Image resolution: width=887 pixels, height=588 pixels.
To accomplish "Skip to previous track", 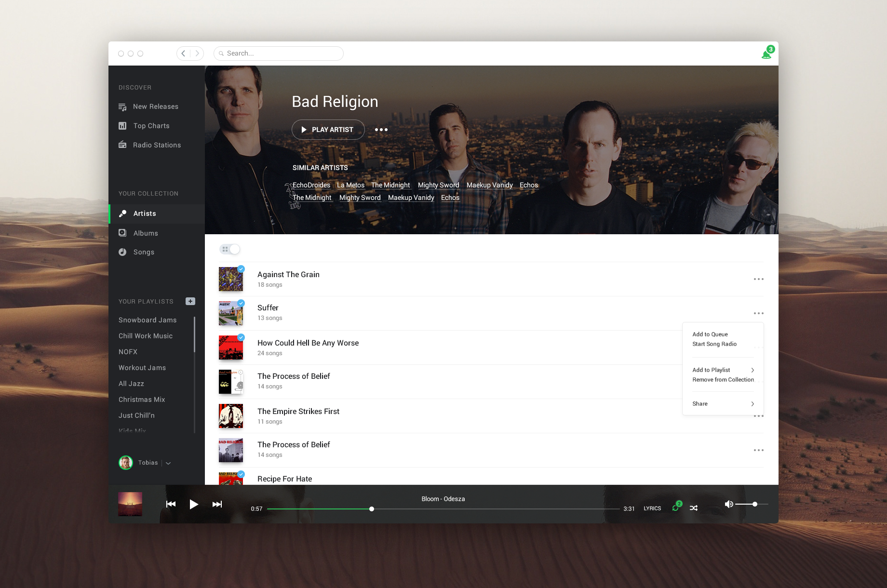I will coord(171,504).
